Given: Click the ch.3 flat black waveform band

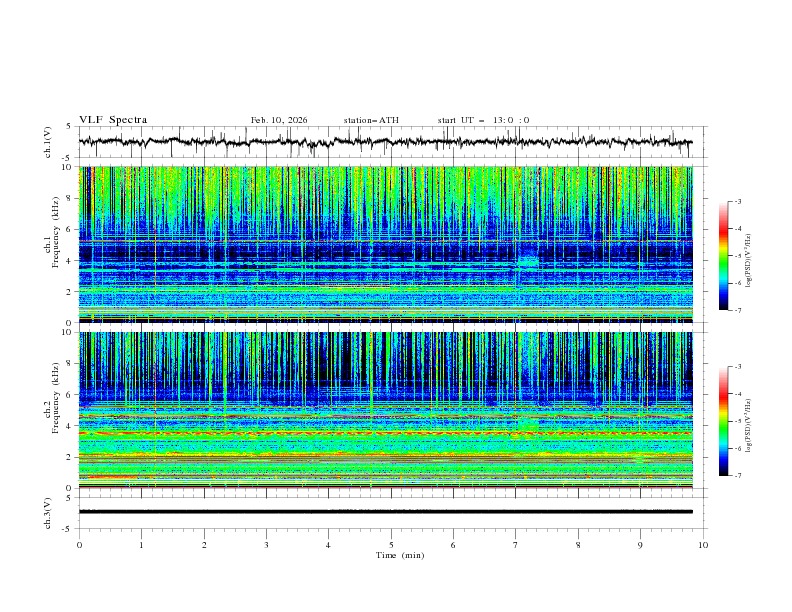Looking at the screenshot, I should click(385, 512).
